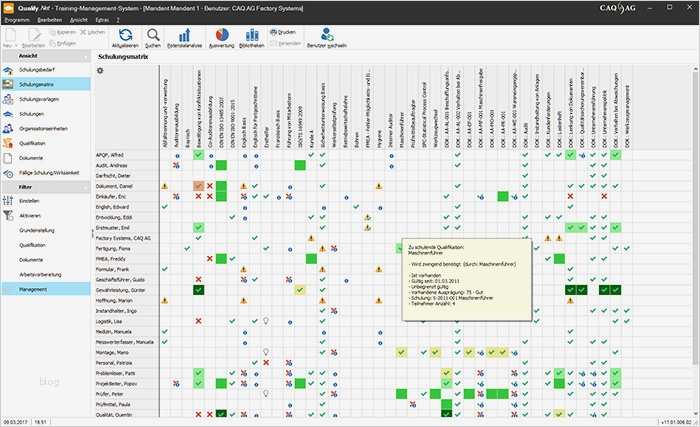Select the Qualifikation filter below Grundeinstellung
The height and width of the screenshot is (427, 700).
click(46, 245)
